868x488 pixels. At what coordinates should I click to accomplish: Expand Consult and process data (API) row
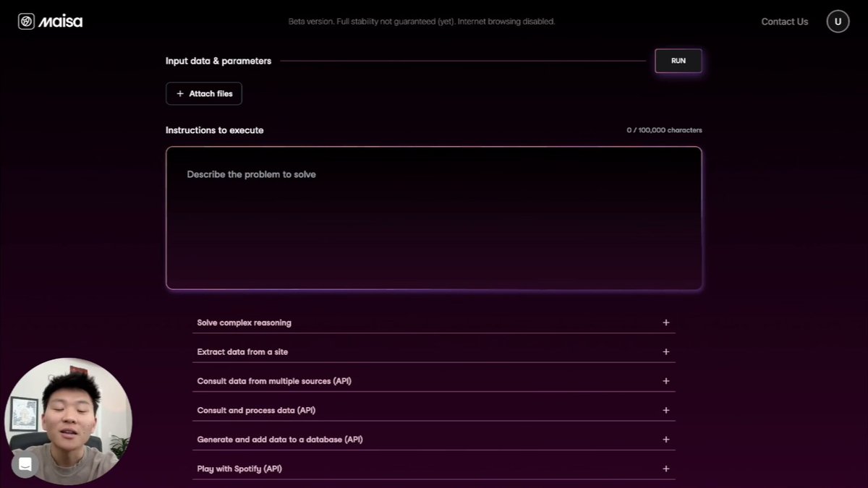[434, 410]
